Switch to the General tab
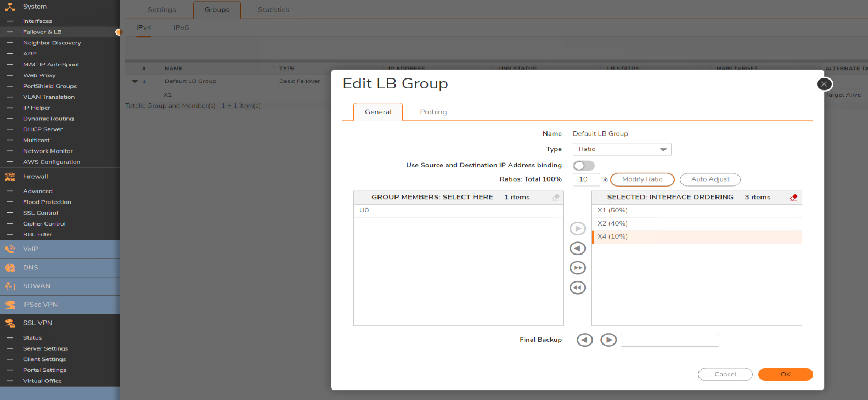This screenshot has width=868, height=400. coord(378,112)
